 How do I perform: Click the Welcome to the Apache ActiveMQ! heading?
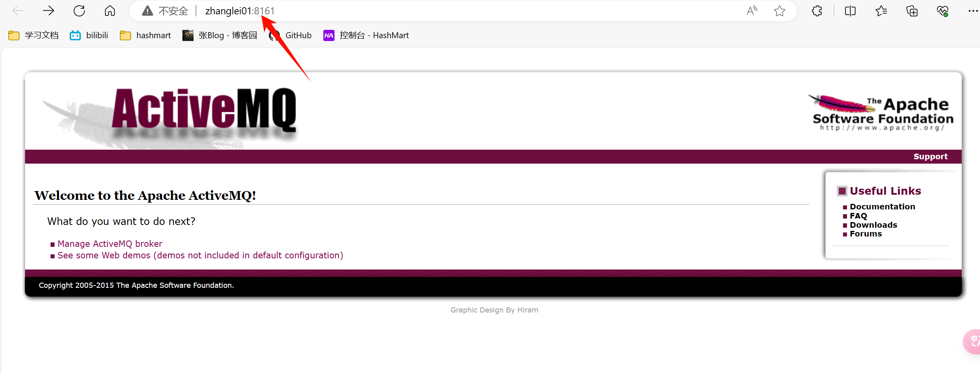(145, 195)
